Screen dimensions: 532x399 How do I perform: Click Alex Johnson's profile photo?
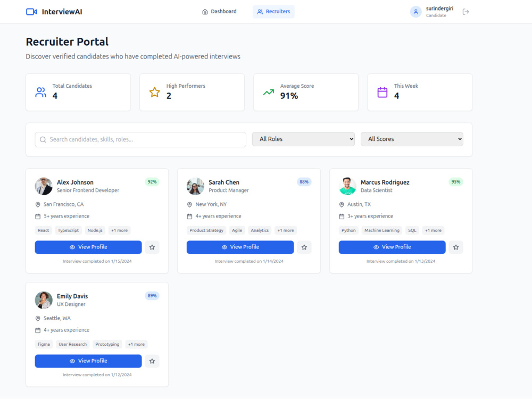[x=44, y=186]
